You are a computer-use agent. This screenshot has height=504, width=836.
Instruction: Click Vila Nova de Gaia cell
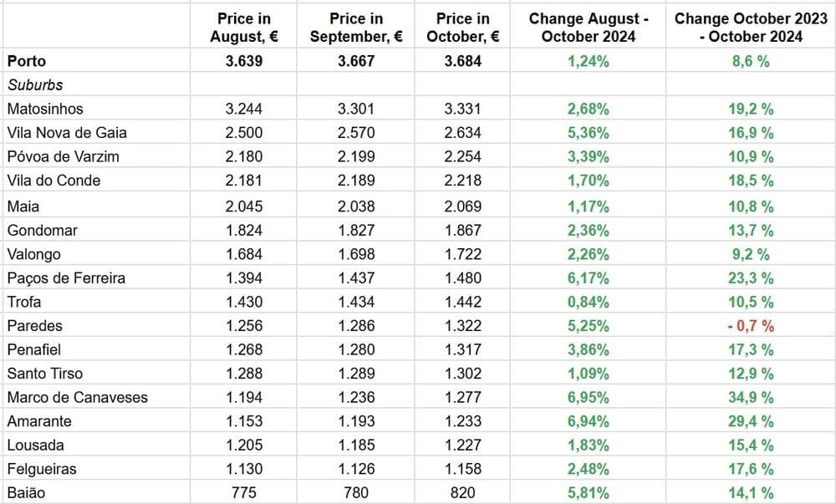click(x=66, y=133)
